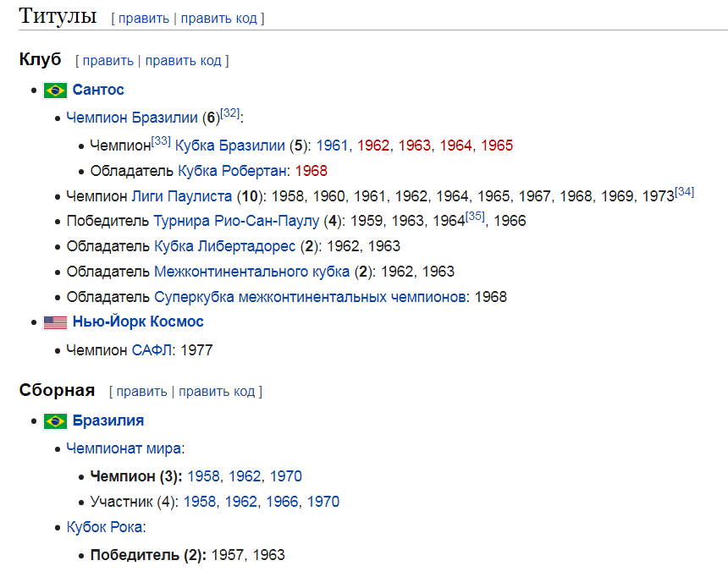
Task: Click the 1977 year after САФЛ
Action: (196, 350)
